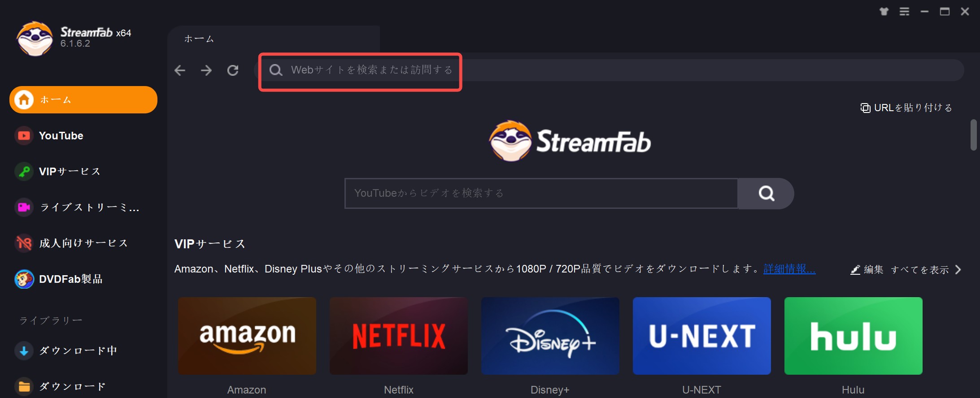The image size is (980, 398).
Task: Focus the YouTubeからビデオを検索する field
Action: click(541, 193)
